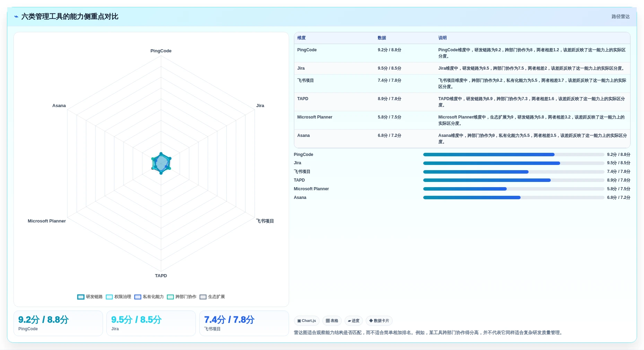
Task: Toggle 研发链路 legend color swatch
Action: pos(81,297)
